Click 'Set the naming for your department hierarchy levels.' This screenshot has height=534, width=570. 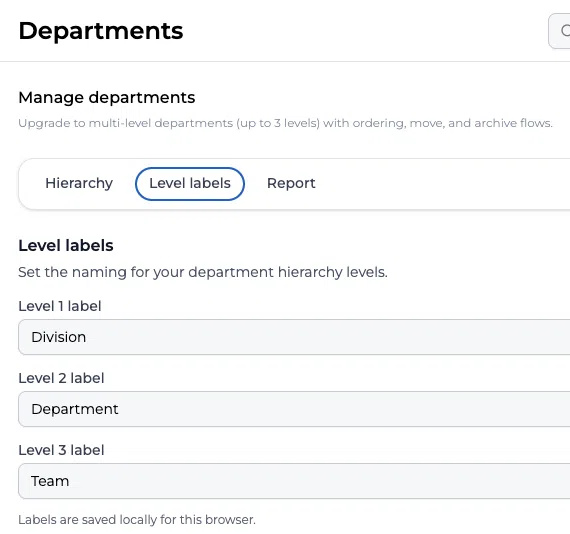click(203, 272)
